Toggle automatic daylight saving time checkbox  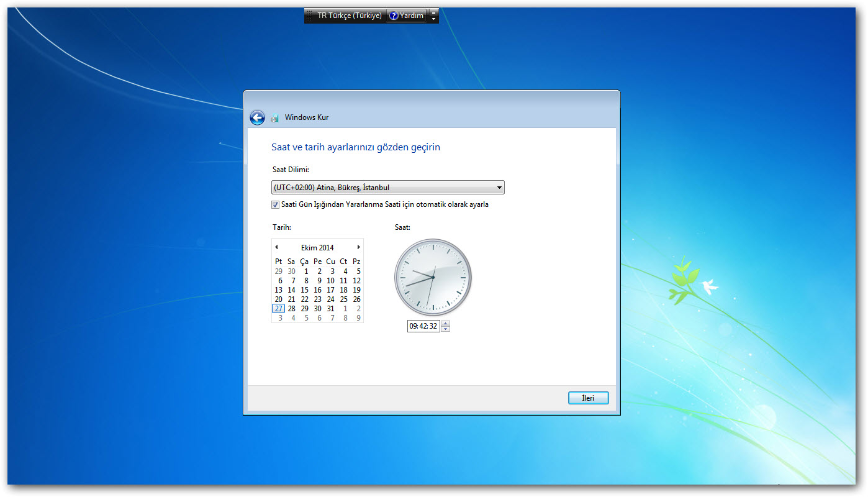[x=276, y=204]
